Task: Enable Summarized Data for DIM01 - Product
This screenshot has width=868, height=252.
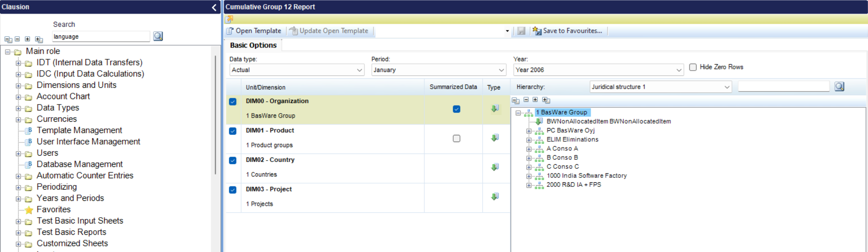Action: pyautogui.click(x=456, y=138)
